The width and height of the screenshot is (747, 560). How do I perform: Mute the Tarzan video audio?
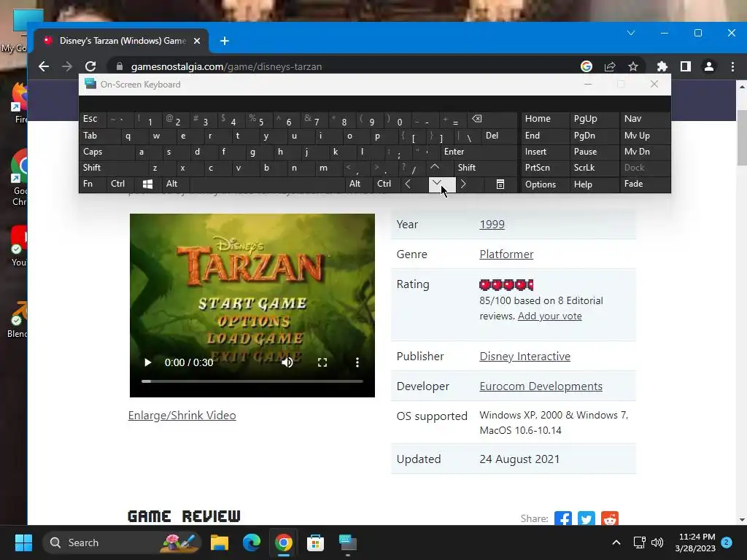[x=287, y=362]
